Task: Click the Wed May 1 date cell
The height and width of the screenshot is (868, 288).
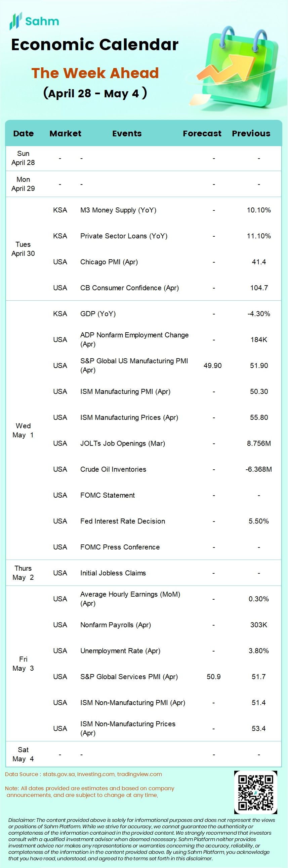Action: [x=23, y=430]
